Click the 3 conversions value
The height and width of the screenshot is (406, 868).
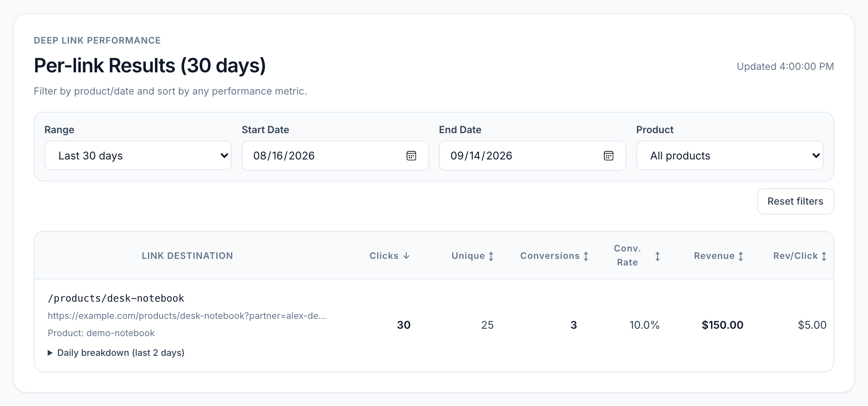point(574,325)
